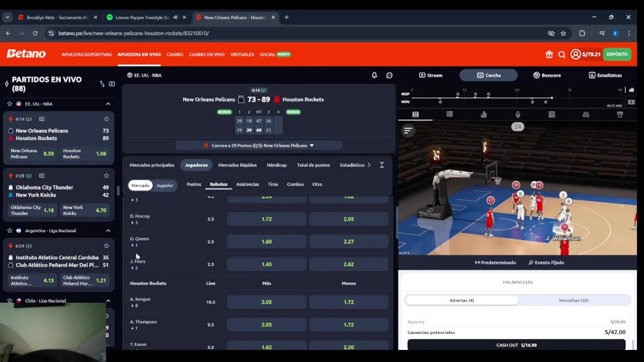Image resolution: width=644 pixels, height=362 pixels.
Task: Switch to Total de puntos tab
Action: point(313,165)
